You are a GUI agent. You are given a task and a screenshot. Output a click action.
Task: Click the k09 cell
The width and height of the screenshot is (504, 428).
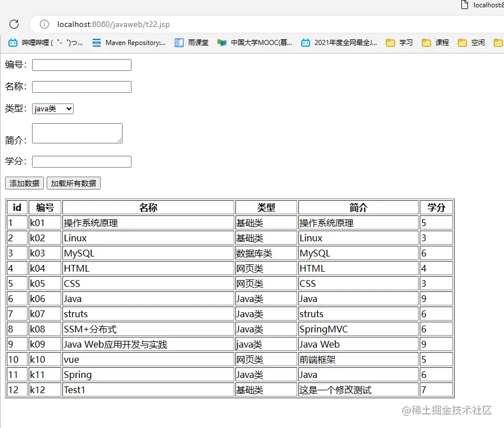coord(45,344)
